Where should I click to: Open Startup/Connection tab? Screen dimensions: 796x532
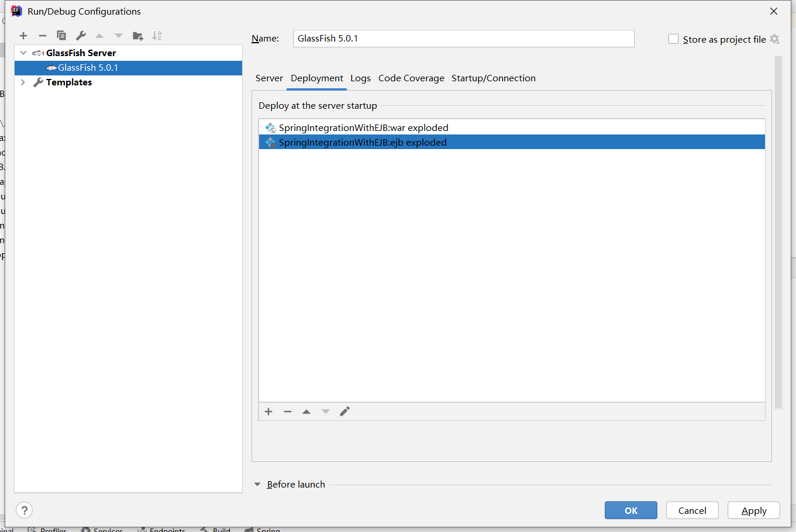click(x=494, y=78)
